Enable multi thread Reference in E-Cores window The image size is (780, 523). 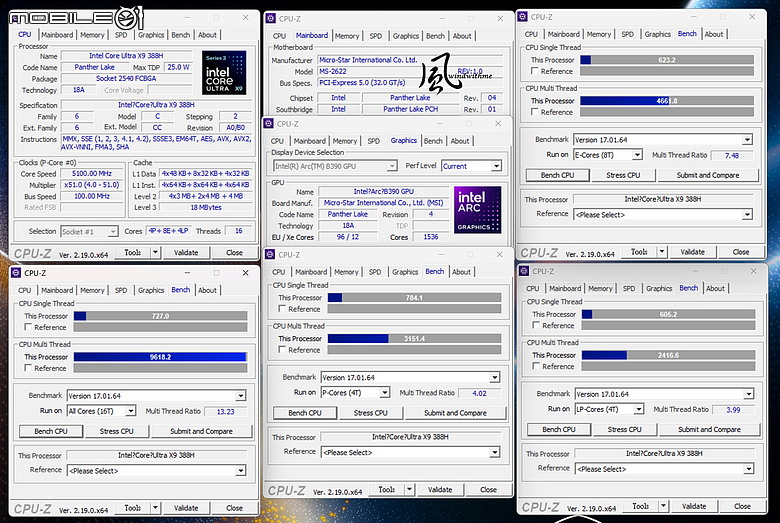pyautogui.click(x=535, y=111)
